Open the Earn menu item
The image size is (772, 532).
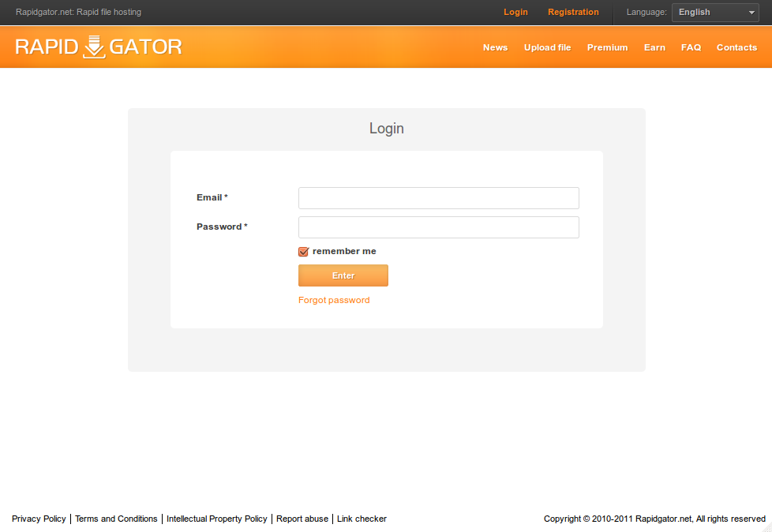(x=654, y=47)
